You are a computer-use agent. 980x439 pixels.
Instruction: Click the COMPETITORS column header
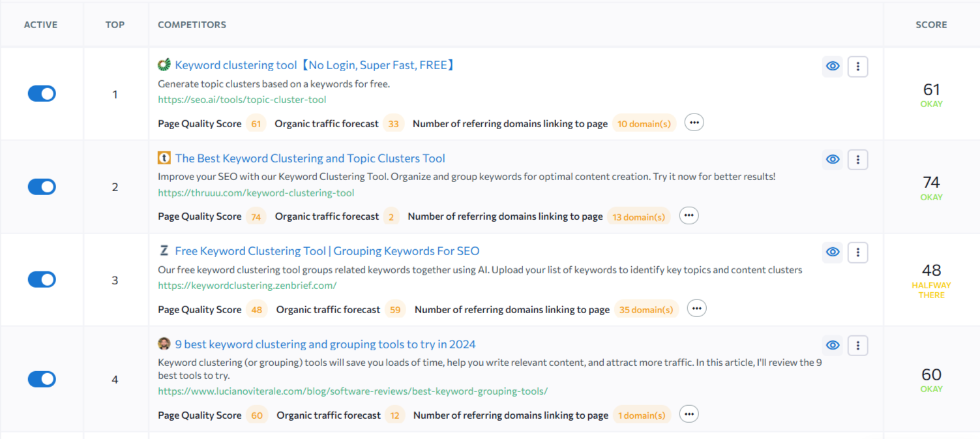coord(192,25)
